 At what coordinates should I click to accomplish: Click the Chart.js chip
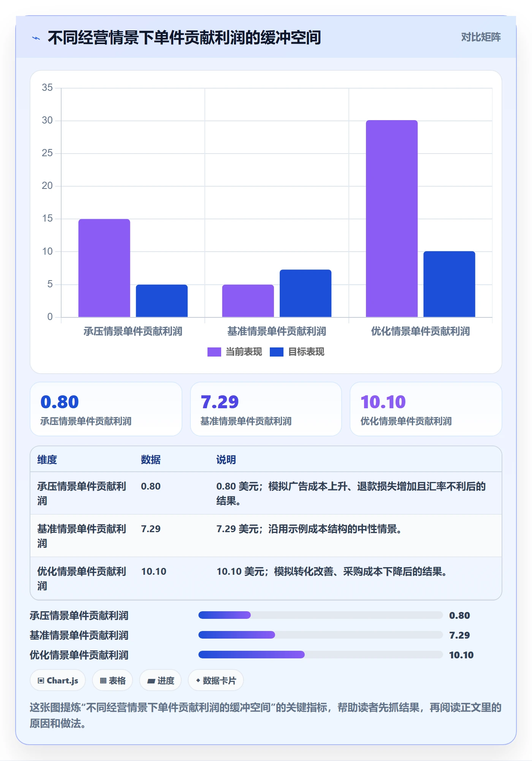point(58,680)
